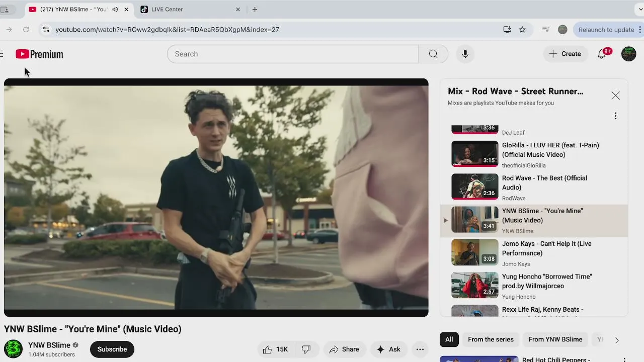The image size is (644, 362).
Task: Open the site information icon
Action: click(46, 30)
